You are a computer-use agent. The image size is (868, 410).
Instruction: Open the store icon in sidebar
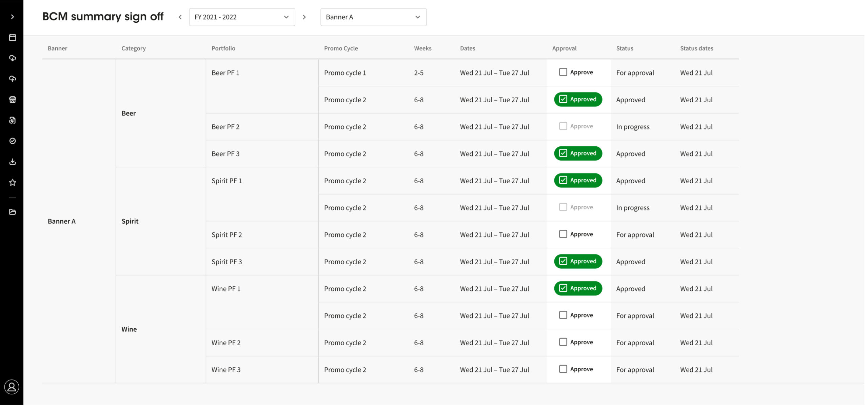pyautogui.click(x=13, y=99)
